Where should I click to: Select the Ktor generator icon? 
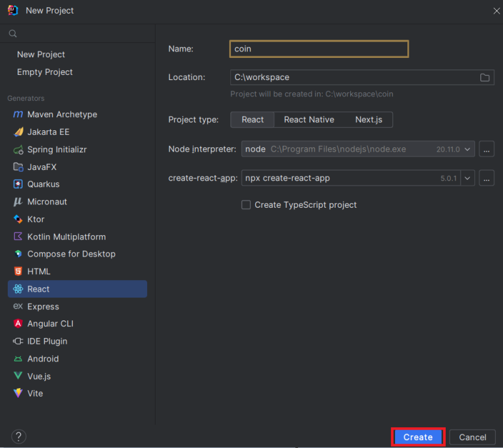pyautogui.click(x=18, y=219)
